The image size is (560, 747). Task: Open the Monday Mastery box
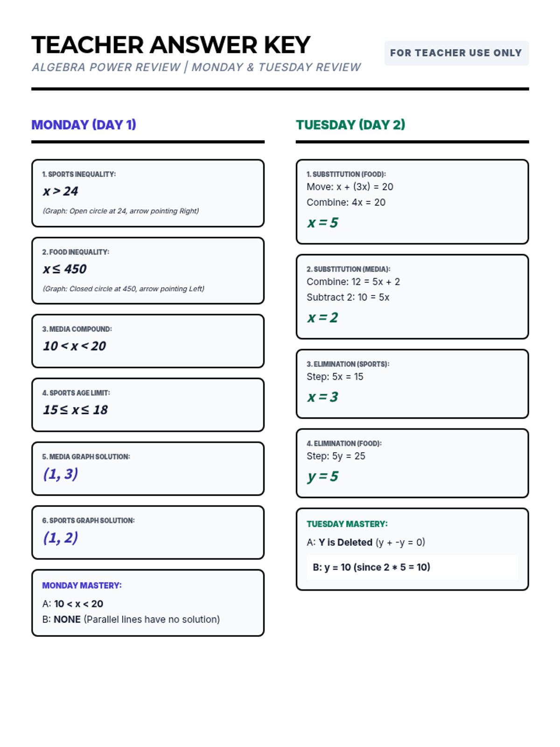click(x=148, y=603)
